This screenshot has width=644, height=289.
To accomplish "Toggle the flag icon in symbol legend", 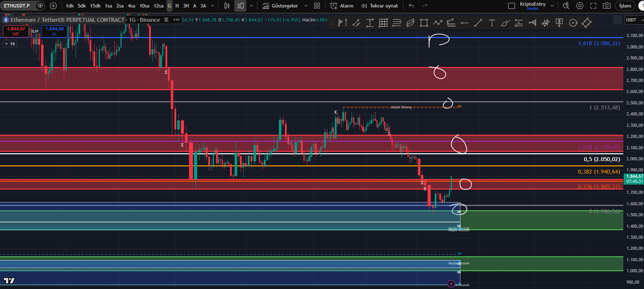I will 167,20.
